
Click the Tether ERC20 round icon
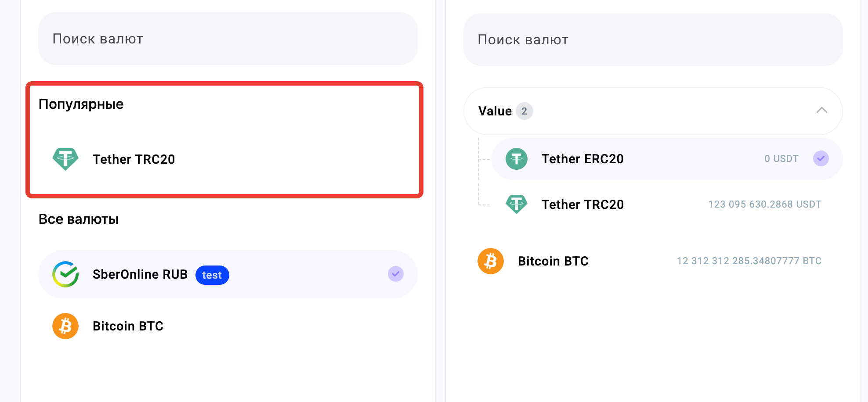(x=517, y=159)
